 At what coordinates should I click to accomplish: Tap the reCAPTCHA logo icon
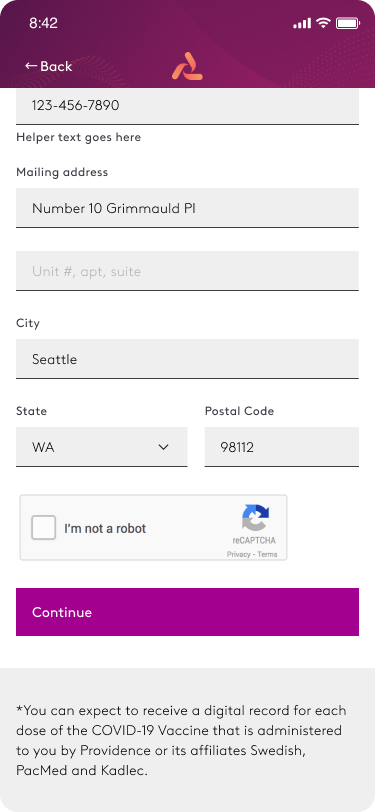pyautogui.click(x=255, y=517)
